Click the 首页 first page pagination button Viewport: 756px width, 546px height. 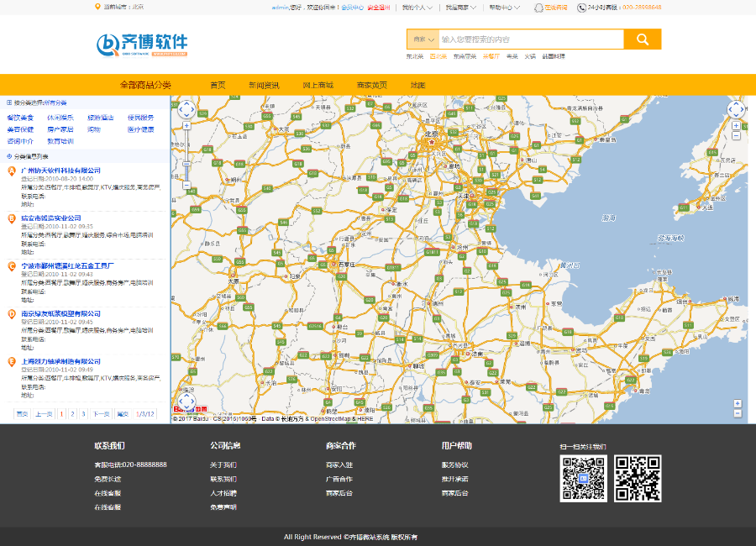(22, 414)
